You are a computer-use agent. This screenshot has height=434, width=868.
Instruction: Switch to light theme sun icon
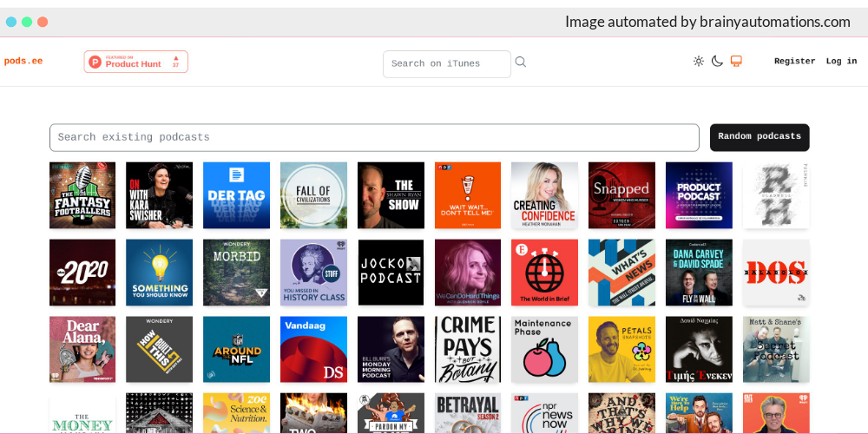coord(699,61)
